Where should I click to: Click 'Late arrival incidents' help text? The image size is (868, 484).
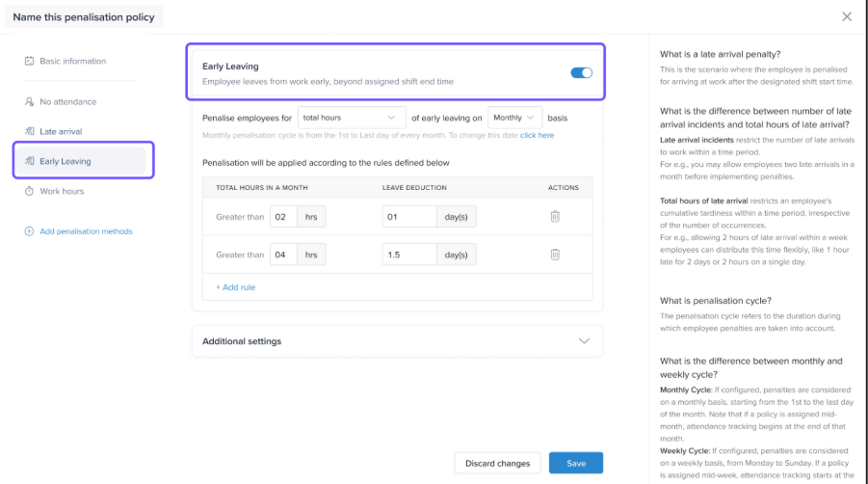pyautogui.click(x=697, y=140)
